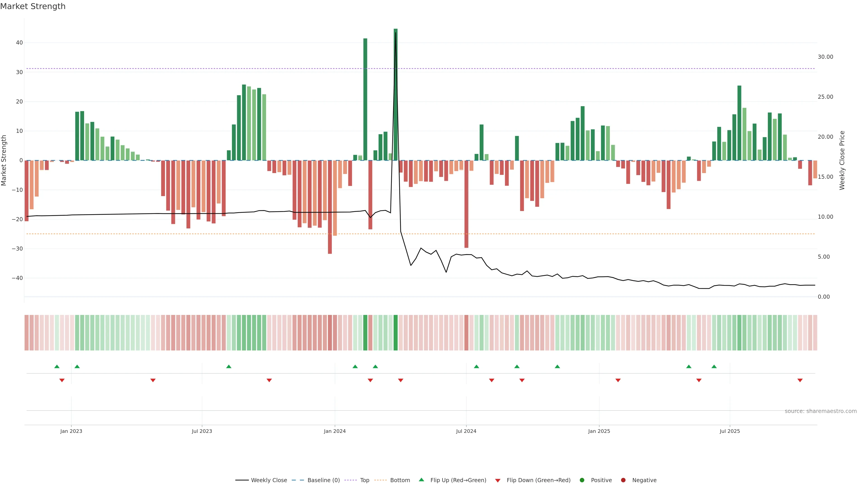Click Flip Down red triangle legend icon
868x488 pixels.
[x=498, y=481]
